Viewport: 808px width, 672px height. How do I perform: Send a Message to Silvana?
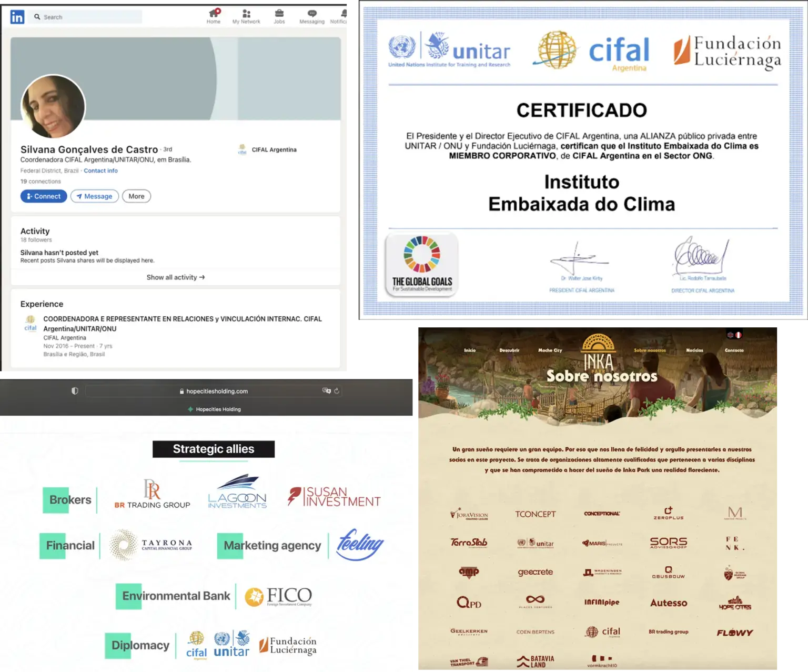tap(95, 196)
